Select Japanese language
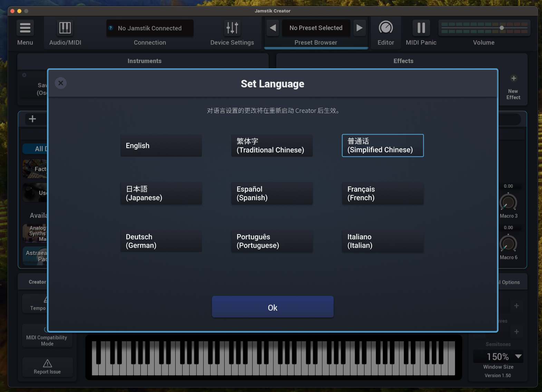Screen dimensions: 542x392 pyautogui.click(x=161, y=193)
